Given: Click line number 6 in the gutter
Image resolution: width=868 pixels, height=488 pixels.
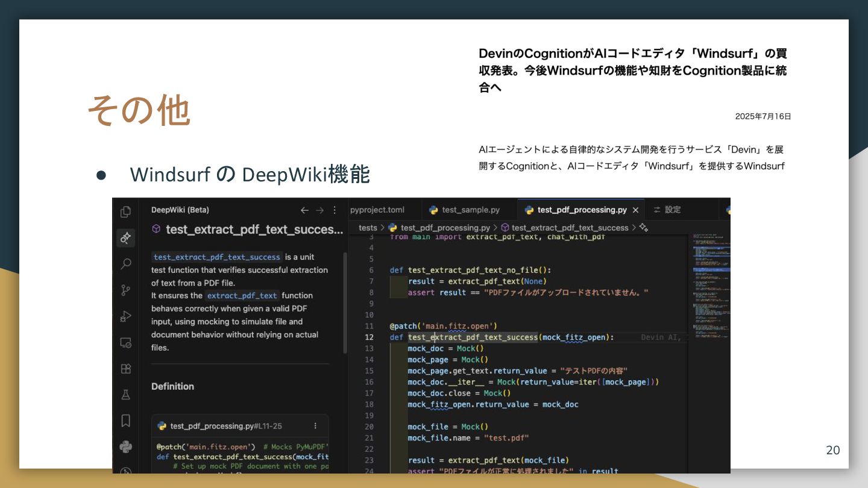Looking at the screenshot, I should pyautogui.click(x=371, y=270).
